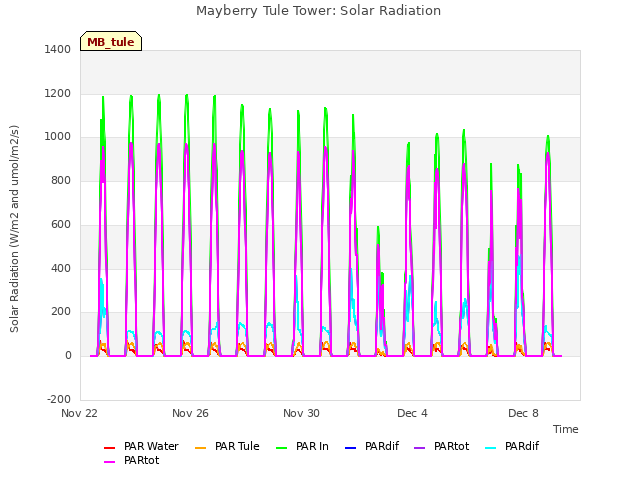Click the 1000 y-axis tick label

58,137
